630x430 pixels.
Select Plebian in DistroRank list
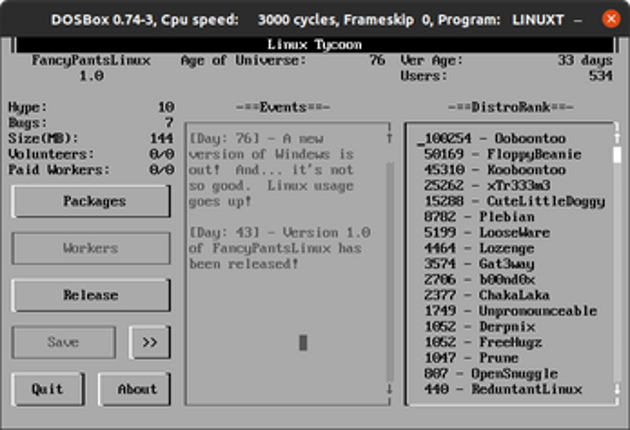[479, 217]
